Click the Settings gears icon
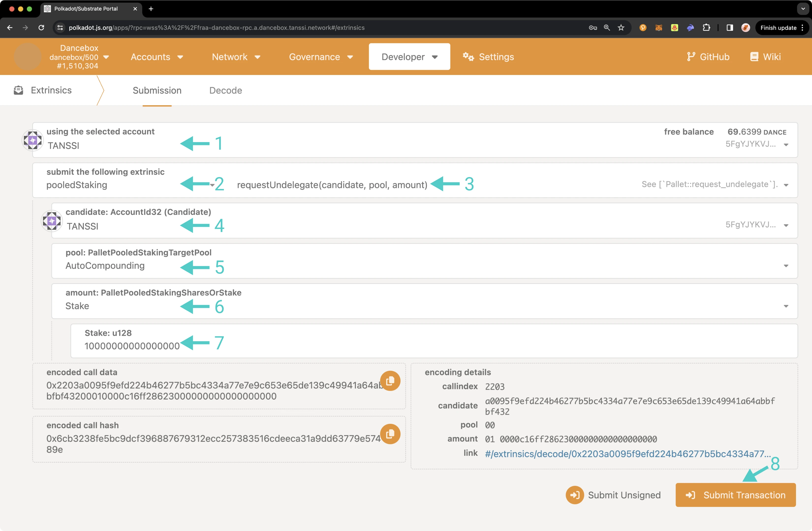This screenshot has width=812, height=531. click(x=468, y=57)
